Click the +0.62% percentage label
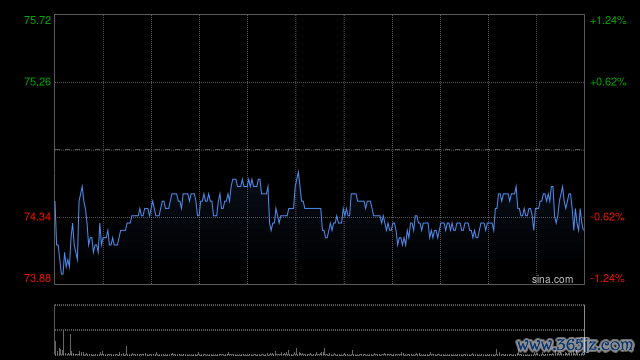640x360 pixels. [x=608, y=82]
